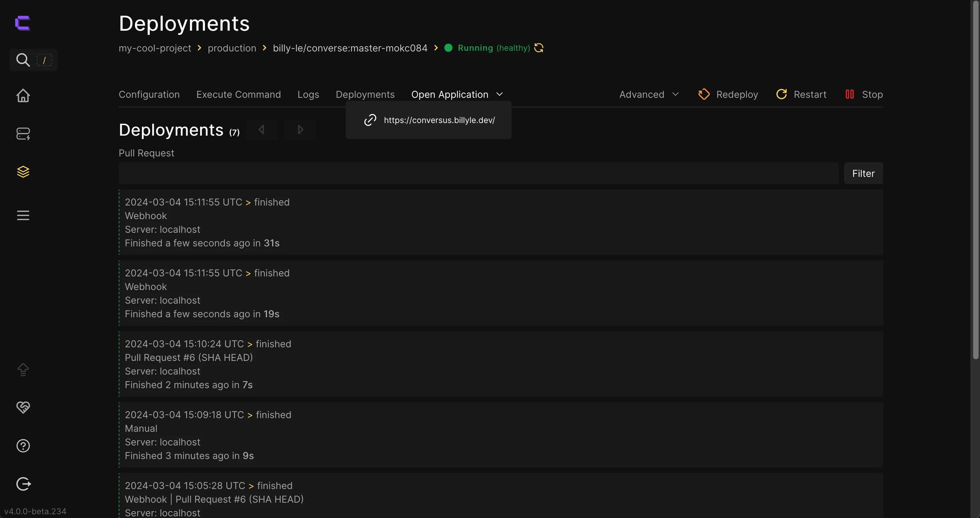Screen dimensions: 980x518
Task: Click the link icon beside conversus URL
Action: pos(370,120)
